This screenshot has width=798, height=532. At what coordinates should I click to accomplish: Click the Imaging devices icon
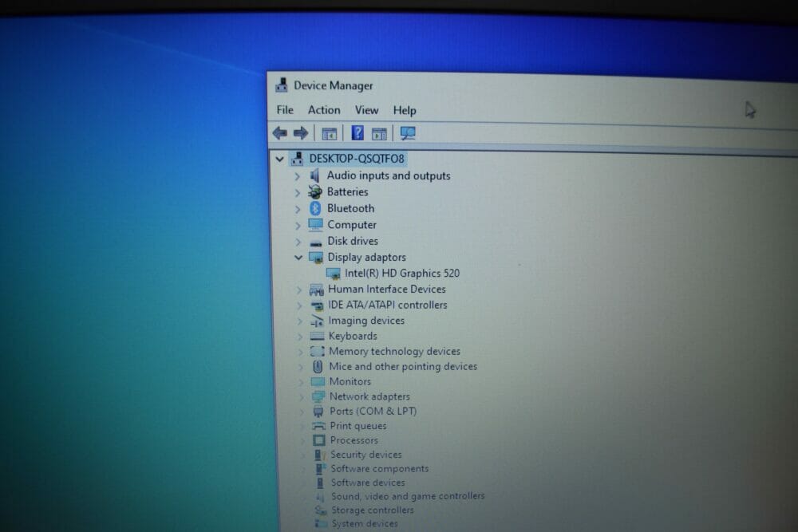(317, 321)
